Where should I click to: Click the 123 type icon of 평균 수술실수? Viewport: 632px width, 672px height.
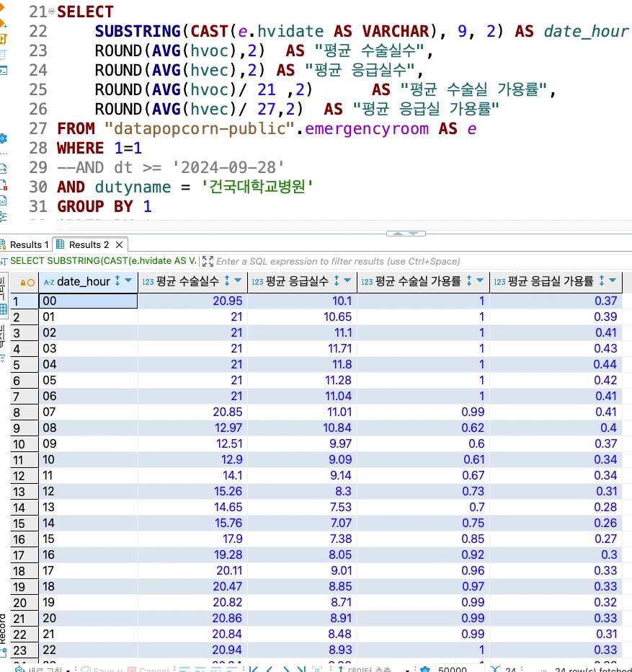pos(148,282)
